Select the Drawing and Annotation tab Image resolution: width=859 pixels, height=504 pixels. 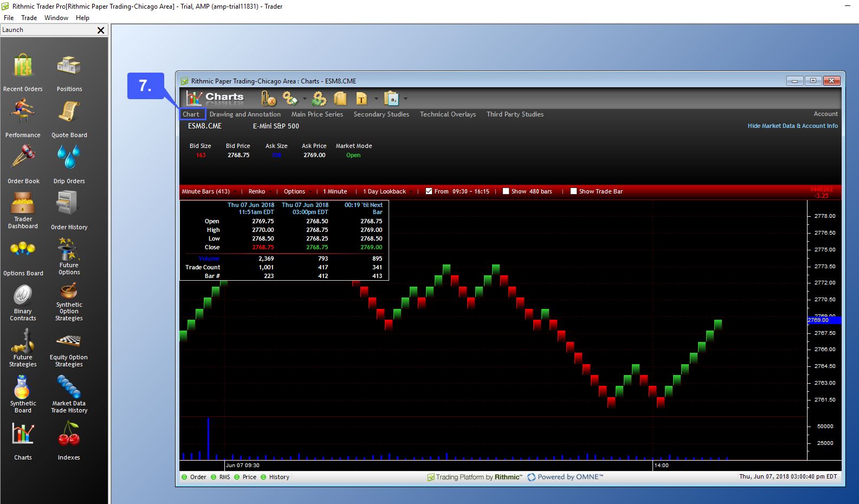pyautogui.click(x=245, y=114)
